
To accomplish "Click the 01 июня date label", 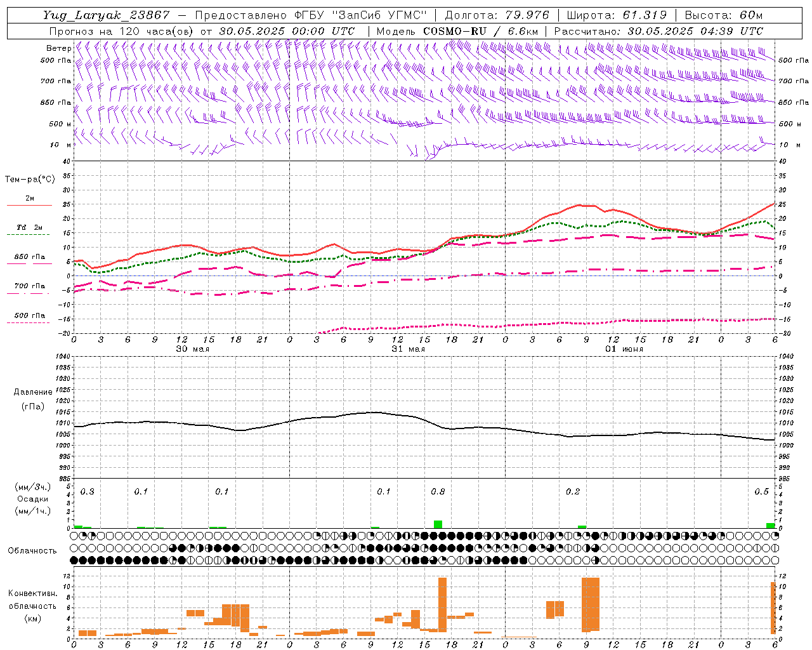I will point(624,349).
